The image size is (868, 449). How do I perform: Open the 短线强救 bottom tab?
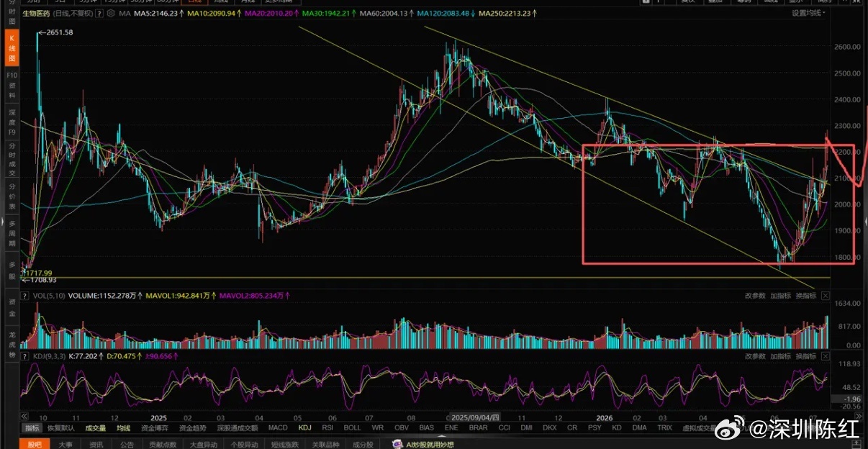click(x=285, y=445)
